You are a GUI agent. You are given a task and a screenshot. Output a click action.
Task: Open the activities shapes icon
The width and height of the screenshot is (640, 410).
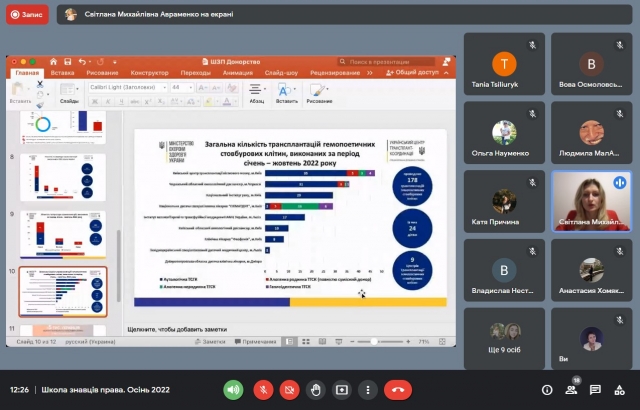(619, 390)
